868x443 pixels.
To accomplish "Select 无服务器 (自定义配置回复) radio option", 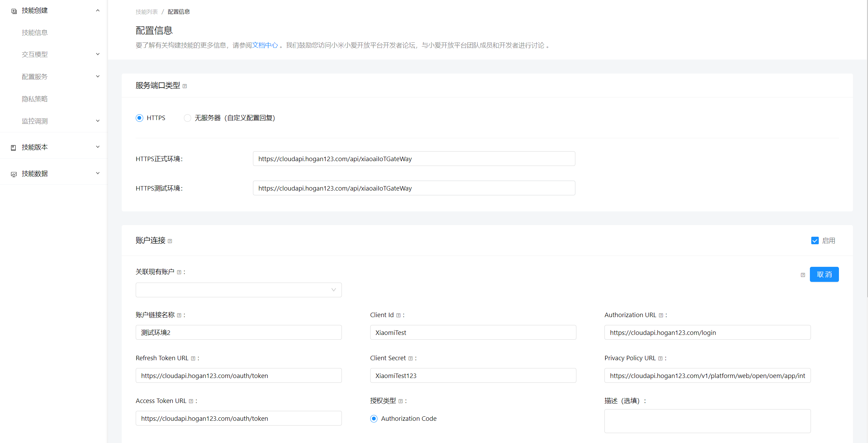I will tap(187, 118).
